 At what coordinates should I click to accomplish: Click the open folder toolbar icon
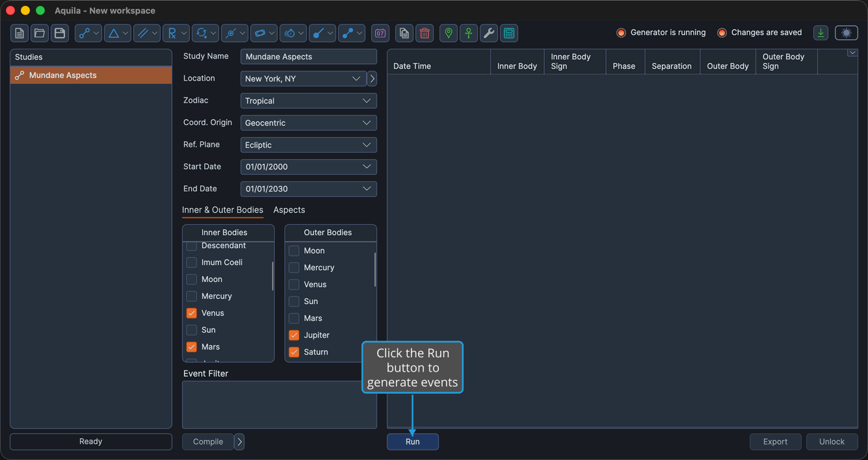tap(40, 33)
